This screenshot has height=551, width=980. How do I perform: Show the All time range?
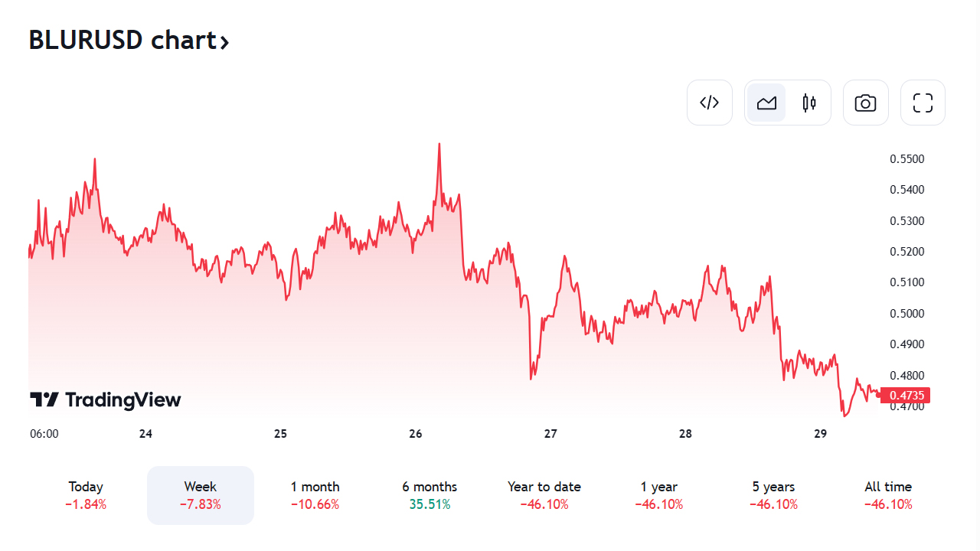point(888,495)
